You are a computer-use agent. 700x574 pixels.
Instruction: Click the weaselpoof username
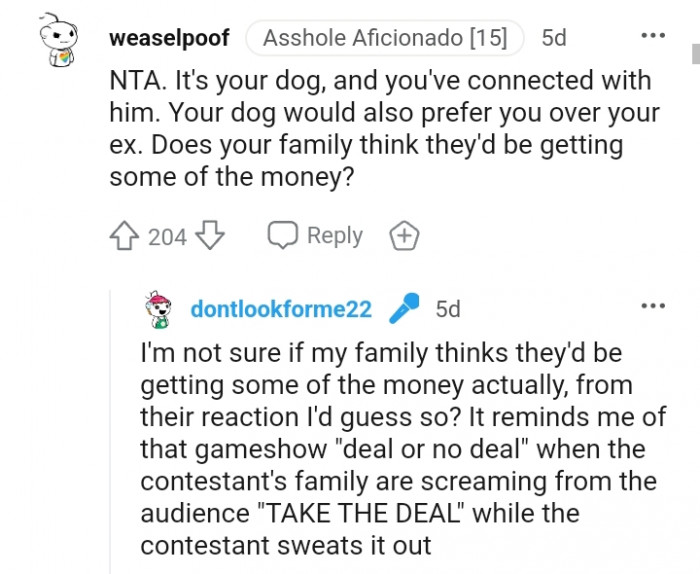168,39
